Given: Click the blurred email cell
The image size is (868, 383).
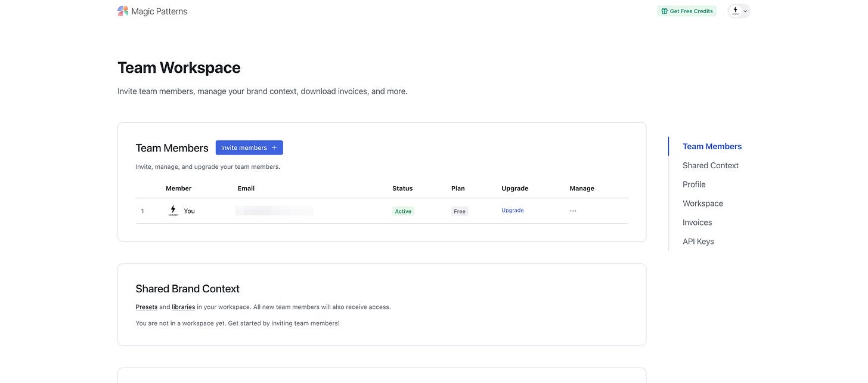Looking at the screenshot, I should [x=274, y=211].
